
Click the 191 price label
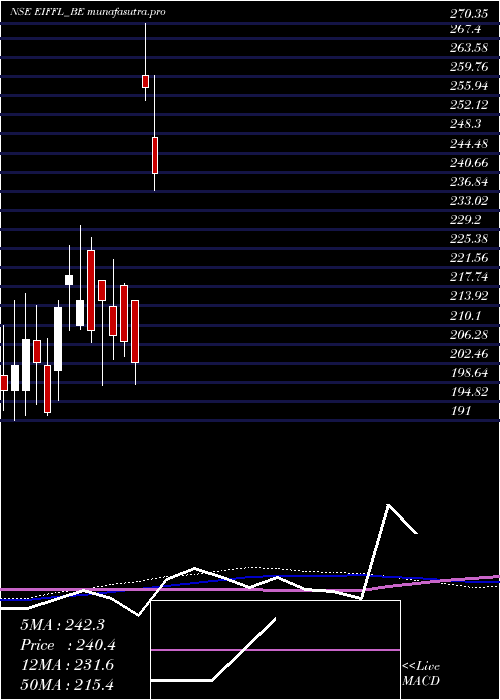[460, 411]
